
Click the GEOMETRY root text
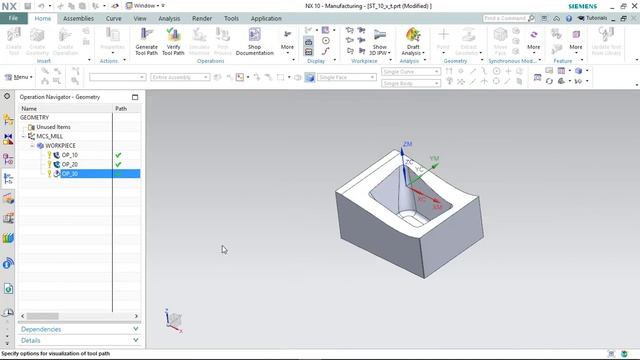point(34,118)
